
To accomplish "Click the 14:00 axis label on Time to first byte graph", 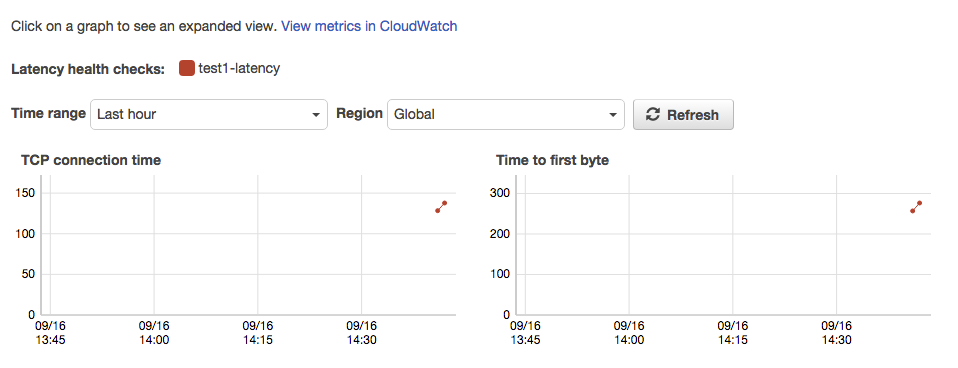I will (629, 333).
